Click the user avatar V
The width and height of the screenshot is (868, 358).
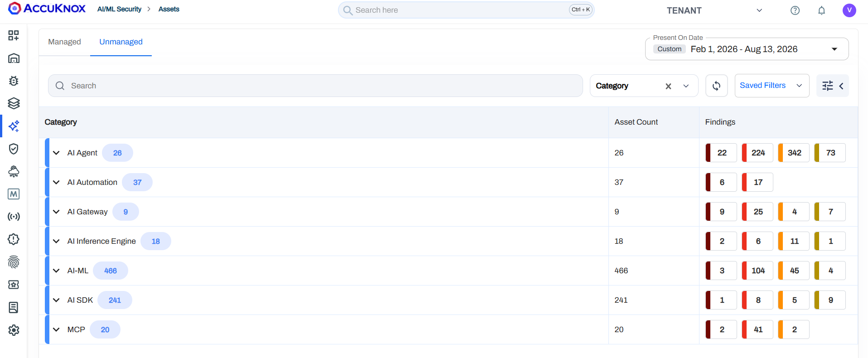849,10
